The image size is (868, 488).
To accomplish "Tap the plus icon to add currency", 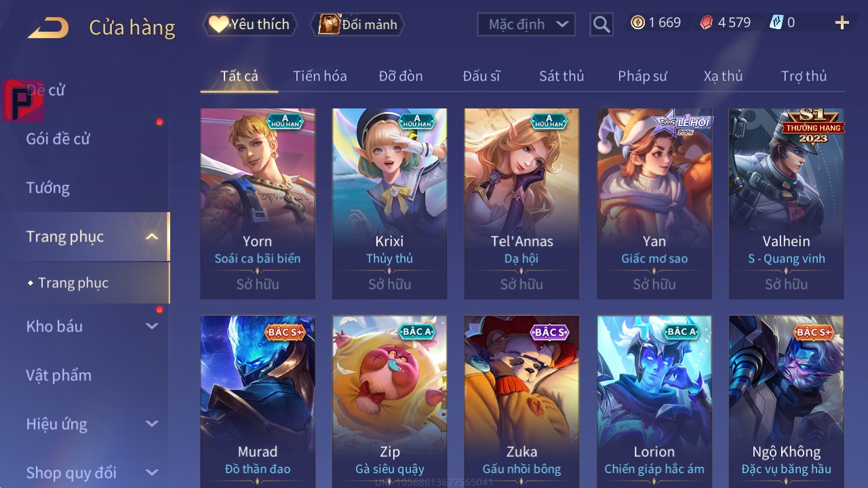I will [842, 23].
